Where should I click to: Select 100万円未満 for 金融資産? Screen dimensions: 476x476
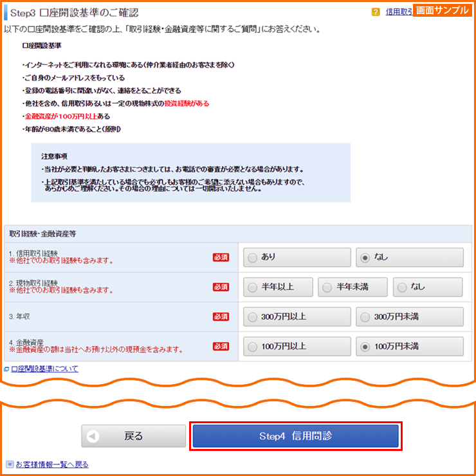coord(410,346)
